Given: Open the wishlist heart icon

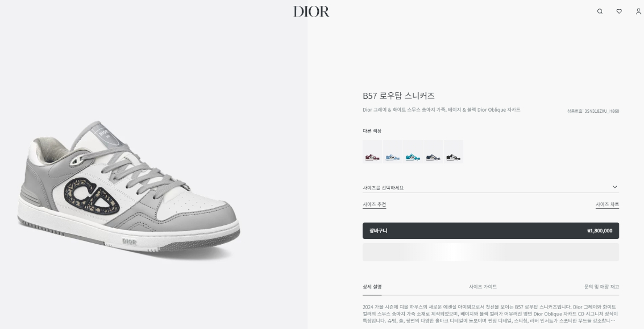Looking at the screenshot, I should (619, 11).
